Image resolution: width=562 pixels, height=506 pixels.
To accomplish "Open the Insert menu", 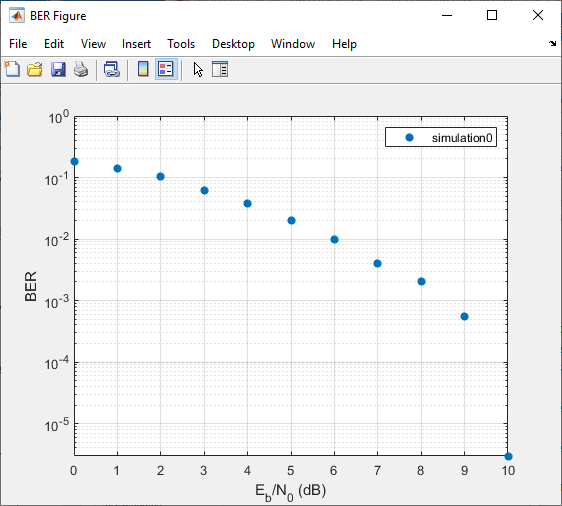I will coord(136,44).
